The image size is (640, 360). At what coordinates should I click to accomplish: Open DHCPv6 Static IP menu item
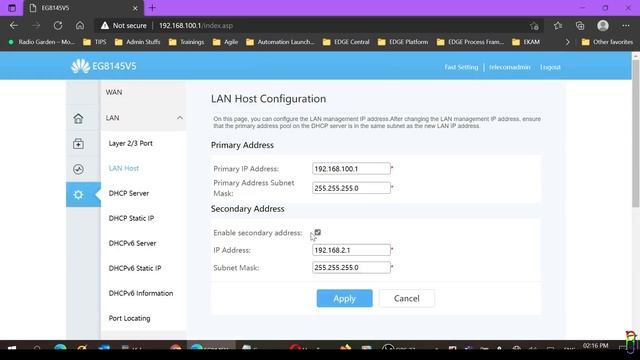[x=135, y=268]
